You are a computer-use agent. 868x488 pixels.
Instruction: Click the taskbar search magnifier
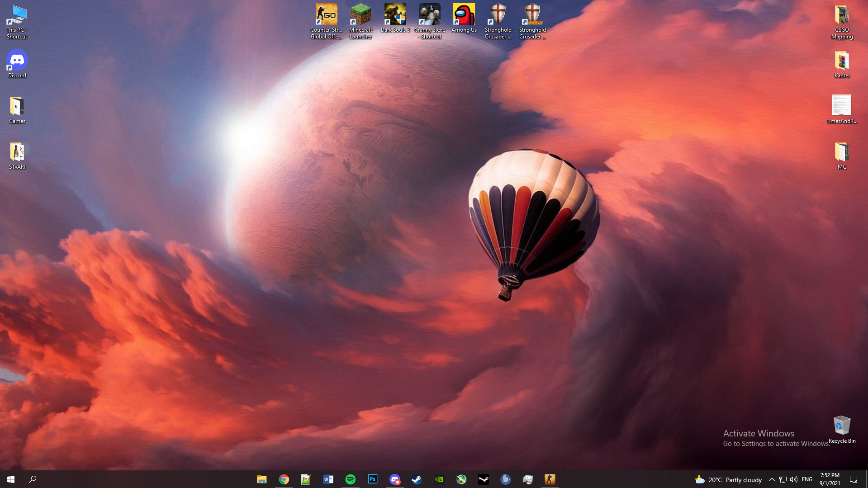click(33, 479)
